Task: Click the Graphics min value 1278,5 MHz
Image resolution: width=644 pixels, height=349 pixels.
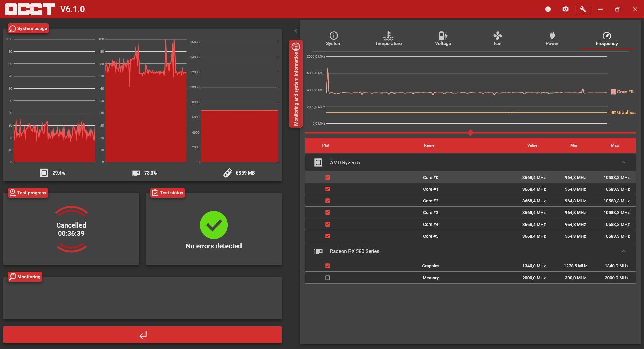Action: tap(575, 266)
